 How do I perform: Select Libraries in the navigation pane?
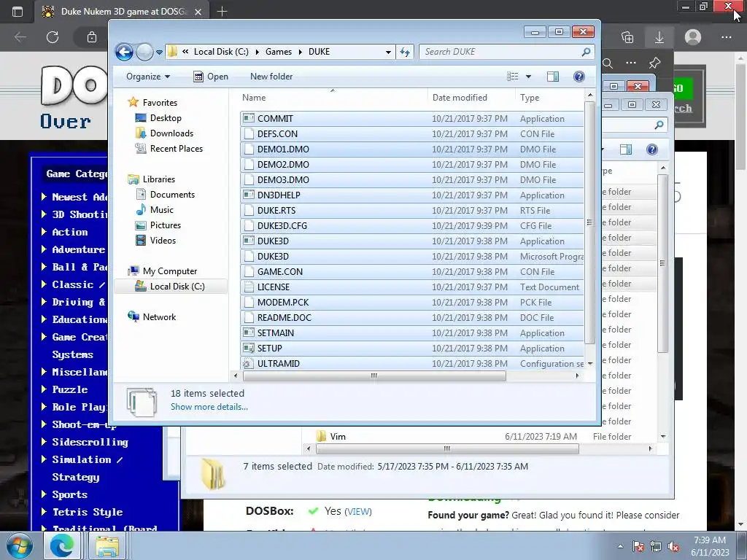158,179
